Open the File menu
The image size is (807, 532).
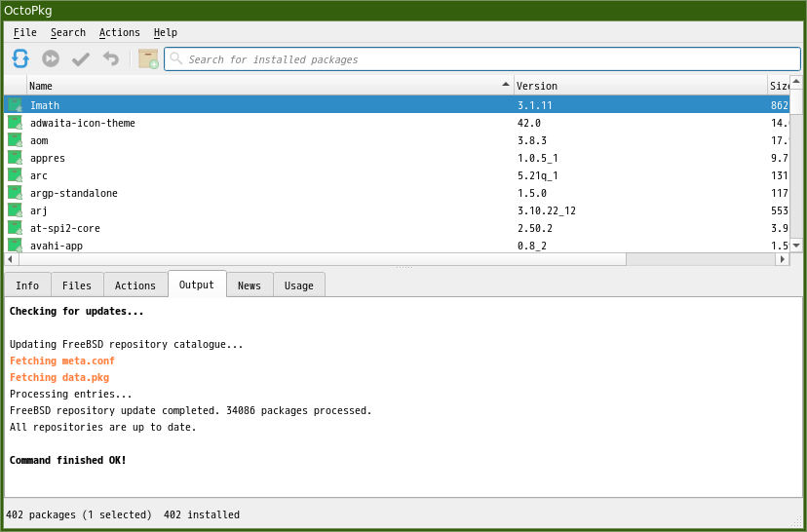tap(24, 32)
